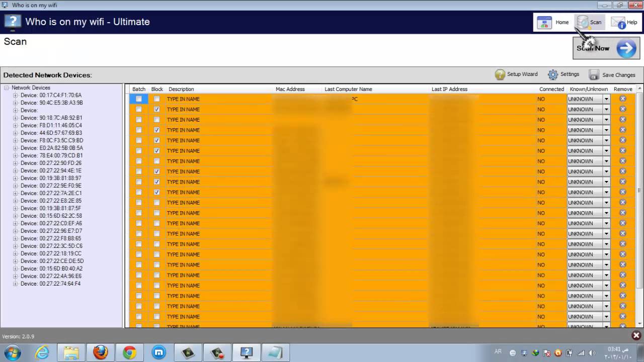Switch to the Who is on my wifi taskbar button
This screenshot has height=362, width=644.
coord(247,353)
